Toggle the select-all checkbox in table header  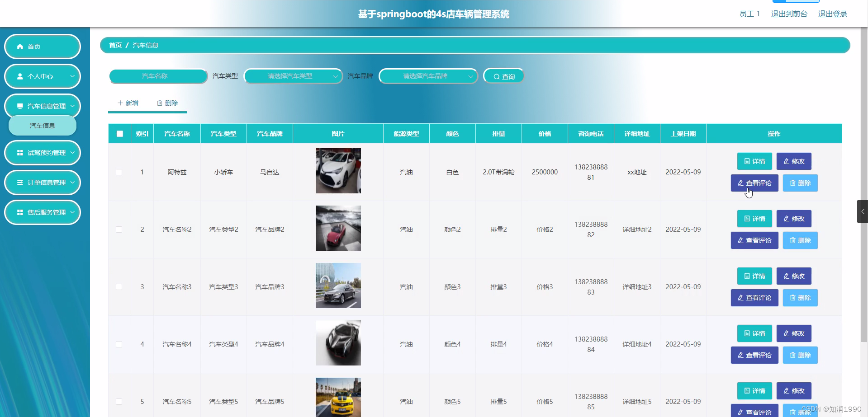[119, 134]
